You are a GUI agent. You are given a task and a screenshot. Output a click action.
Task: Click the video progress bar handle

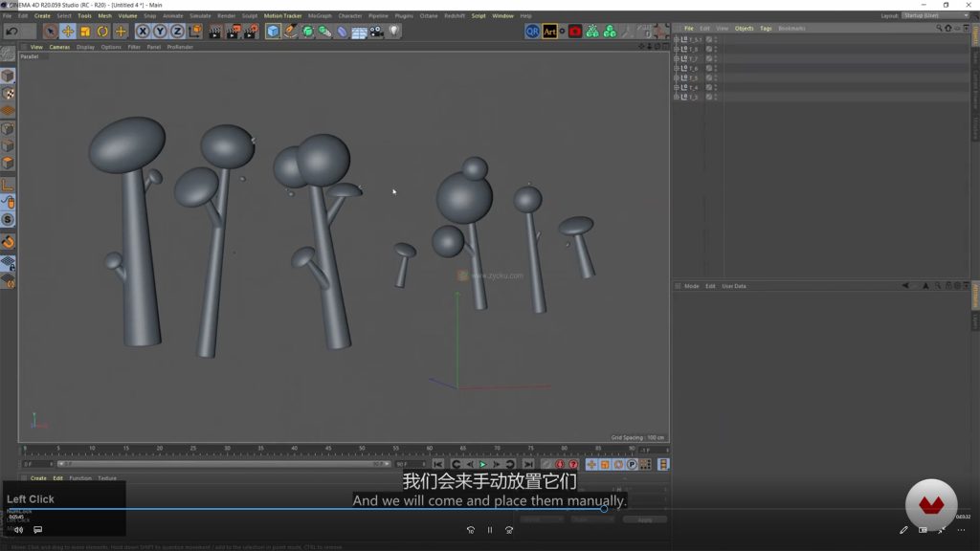coord(604,509)
